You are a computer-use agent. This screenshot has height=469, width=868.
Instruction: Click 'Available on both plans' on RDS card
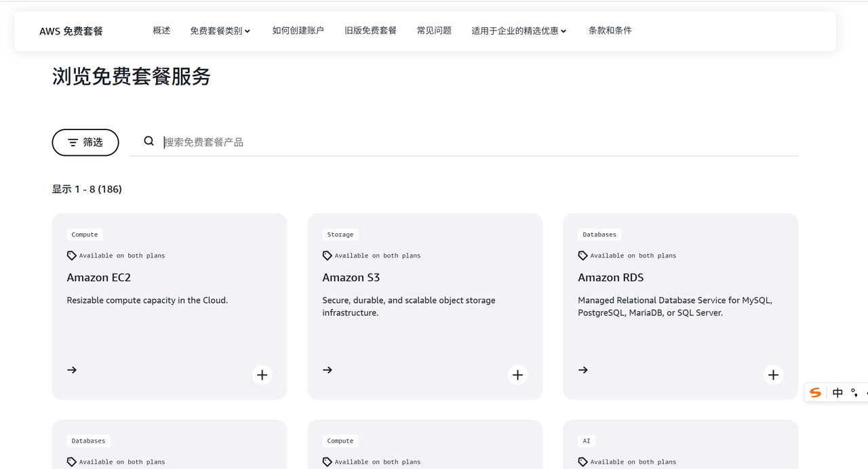coord(633,256)
